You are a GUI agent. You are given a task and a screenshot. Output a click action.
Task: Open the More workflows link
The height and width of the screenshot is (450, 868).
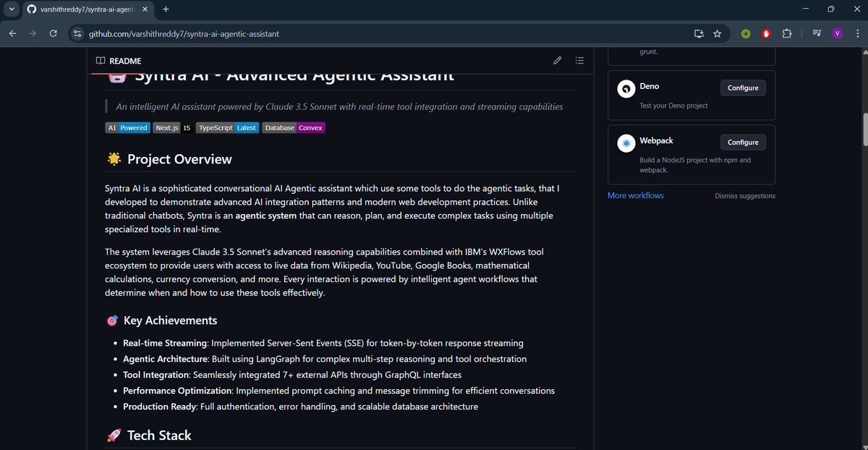tap(636, 195)
